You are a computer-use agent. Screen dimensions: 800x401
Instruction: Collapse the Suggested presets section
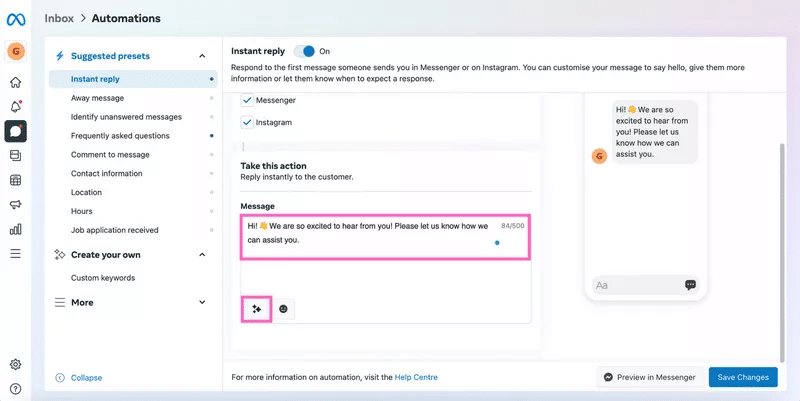(x=203, y=56)
